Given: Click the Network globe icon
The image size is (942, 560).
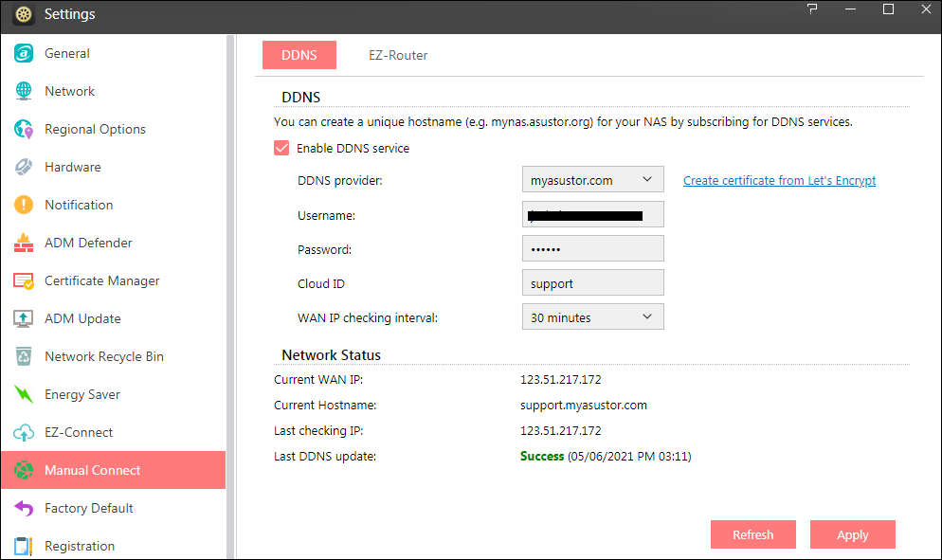Looking at the screenshot, I should click(24, 91).
